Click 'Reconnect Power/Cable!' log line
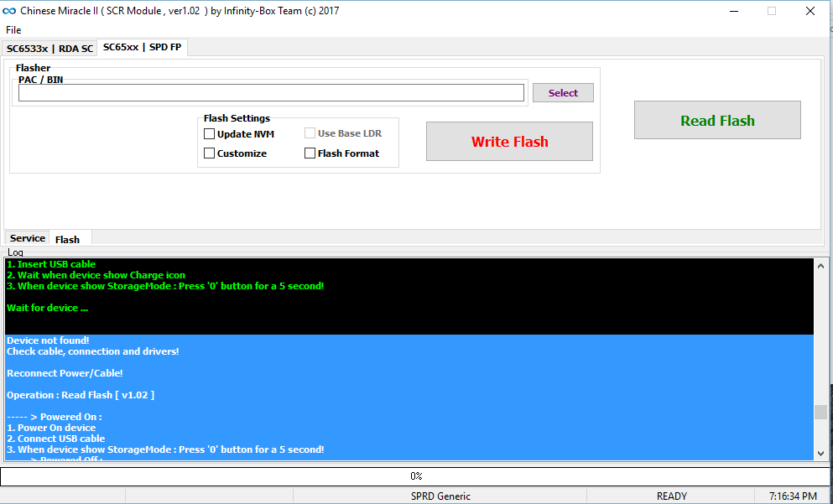833x504 pixels. 65,373
